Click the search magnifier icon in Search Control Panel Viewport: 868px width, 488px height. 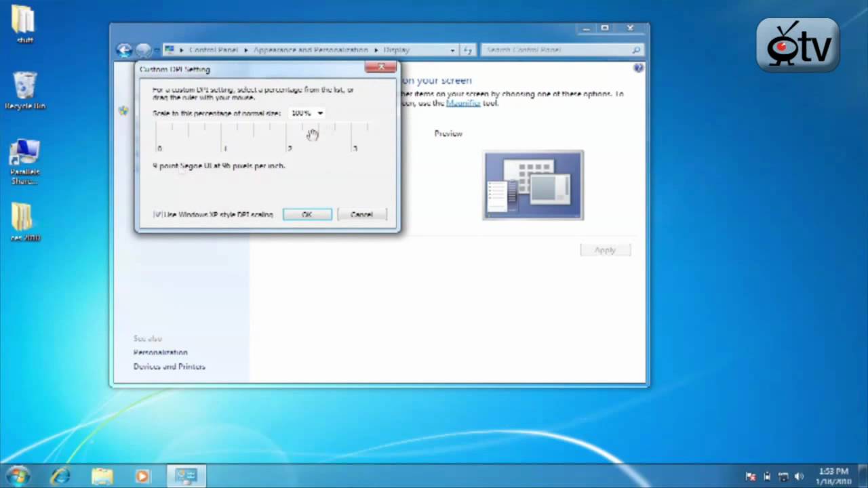[x=635, y=49]
